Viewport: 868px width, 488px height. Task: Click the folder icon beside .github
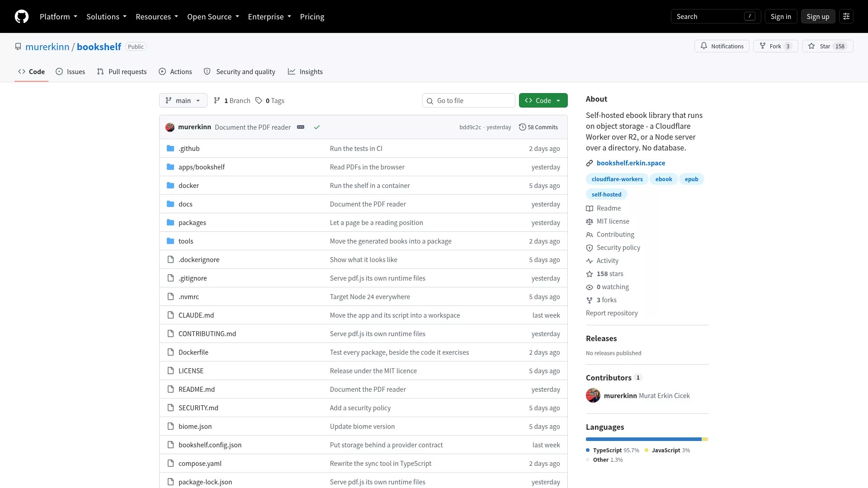tap(170, 148)
